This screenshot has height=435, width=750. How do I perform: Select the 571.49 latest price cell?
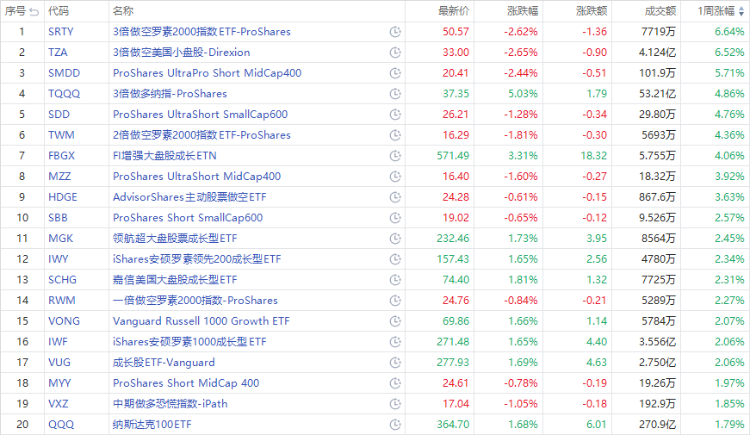[x=453, y=156]
